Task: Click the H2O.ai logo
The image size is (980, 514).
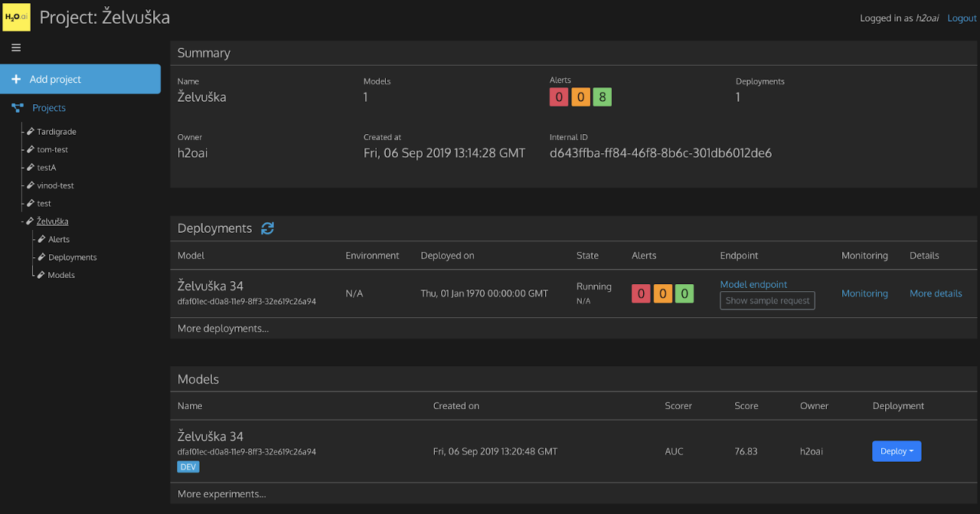Action: click(x=16, y=17)
